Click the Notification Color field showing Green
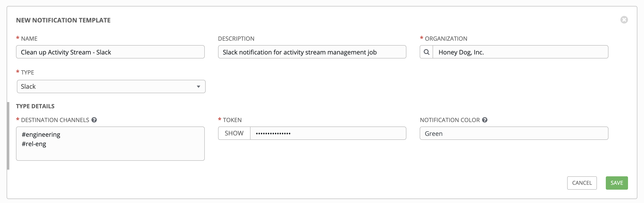 514,133
